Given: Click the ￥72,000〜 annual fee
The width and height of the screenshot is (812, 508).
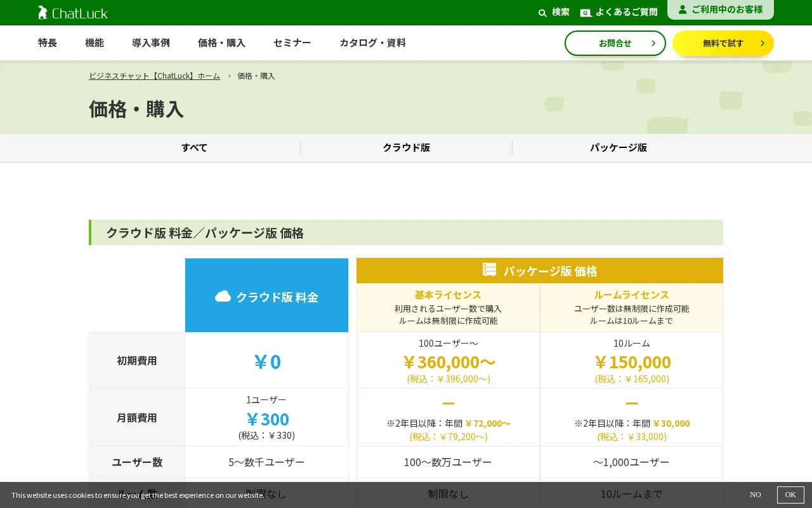Looking at the screenshot, I should click(x=488, y=424).
